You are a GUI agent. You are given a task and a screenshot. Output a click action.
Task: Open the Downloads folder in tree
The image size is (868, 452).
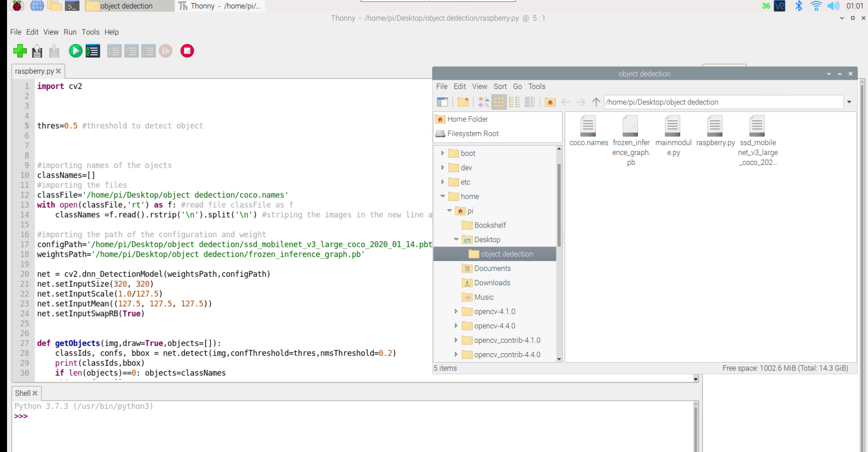coord(492,282)
